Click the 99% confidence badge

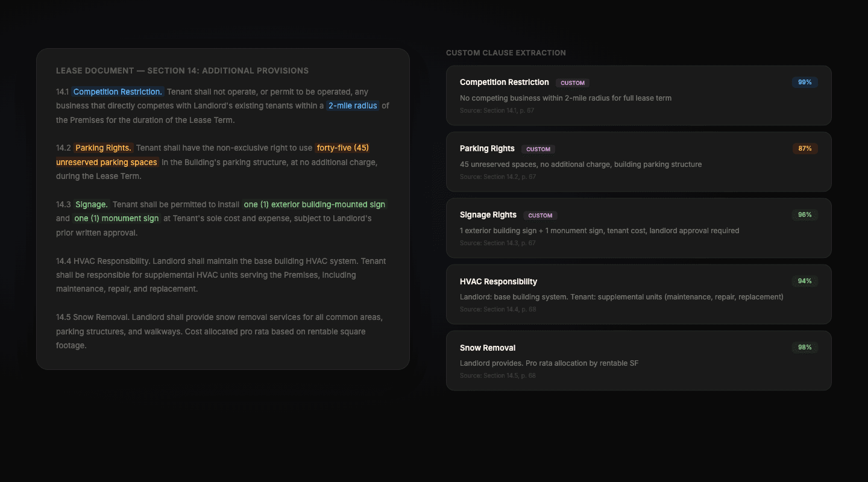point(805,83)
